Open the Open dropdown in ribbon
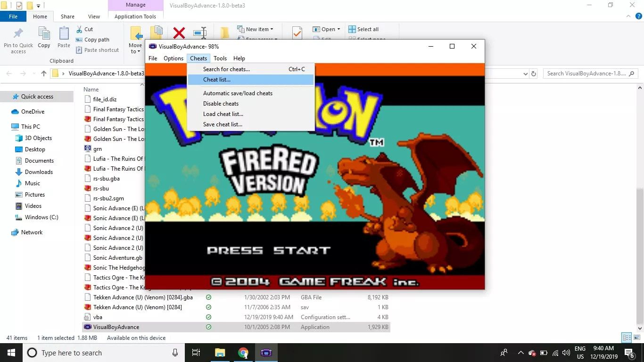This screenshot has height=362, width=644. click(x=326, y=29)
